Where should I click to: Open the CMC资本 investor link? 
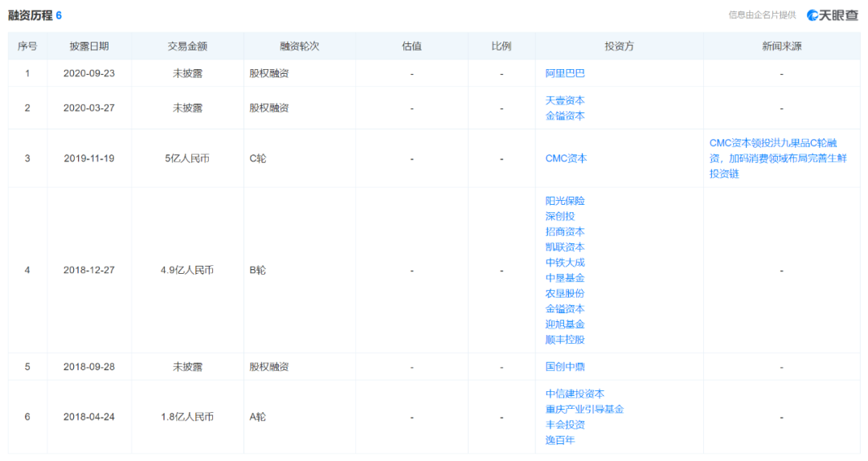566,158
